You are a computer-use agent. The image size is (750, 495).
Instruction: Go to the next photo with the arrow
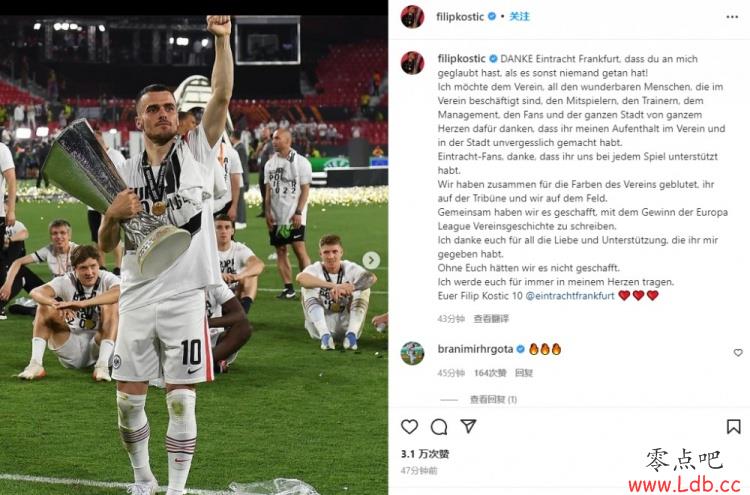coord(371,261)
